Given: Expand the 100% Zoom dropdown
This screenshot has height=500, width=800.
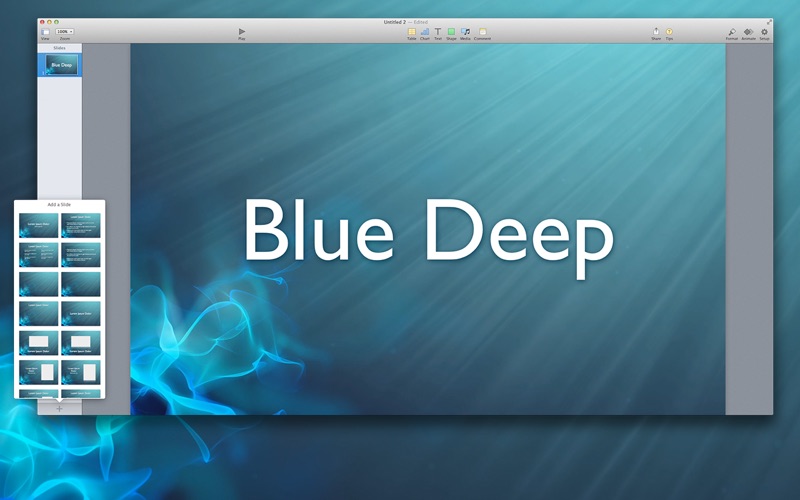Looking at the screenshot, I should click(x=64, y=32).
